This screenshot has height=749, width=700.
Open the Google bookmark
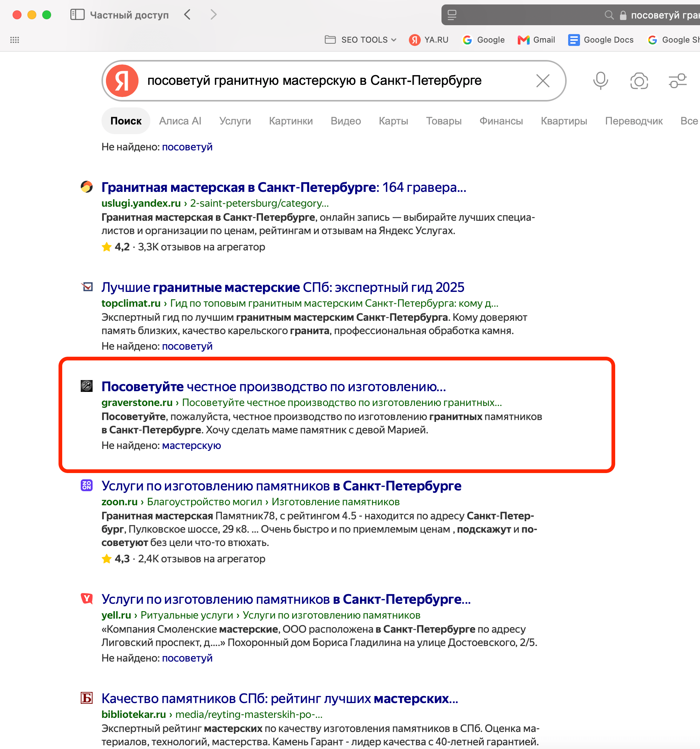(x=483, y=40)
